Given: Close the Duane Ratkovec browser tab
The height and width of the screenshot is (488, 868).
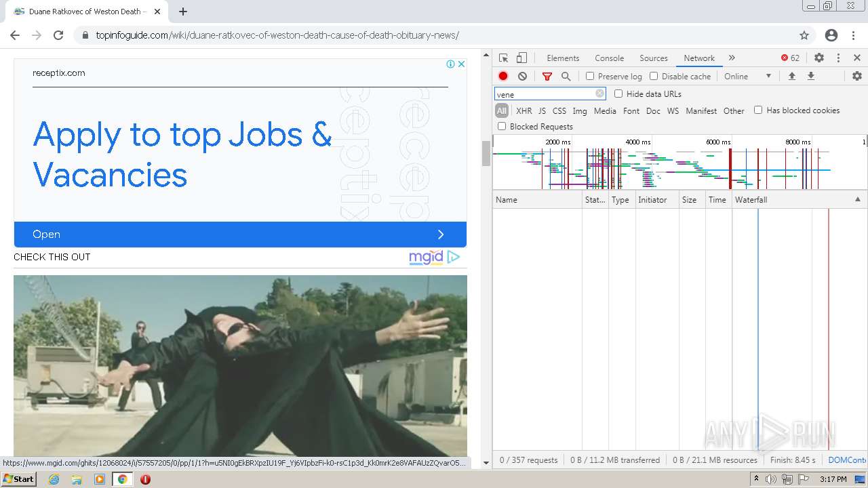Looking at the screenshot, I should click(x=157, y=12).
